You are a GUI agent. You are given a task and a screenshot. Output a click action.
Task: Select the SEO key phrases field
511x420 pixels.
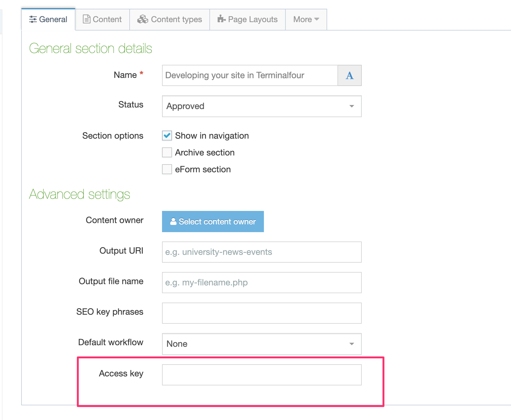pyautogui.click(x=261, y=313)
